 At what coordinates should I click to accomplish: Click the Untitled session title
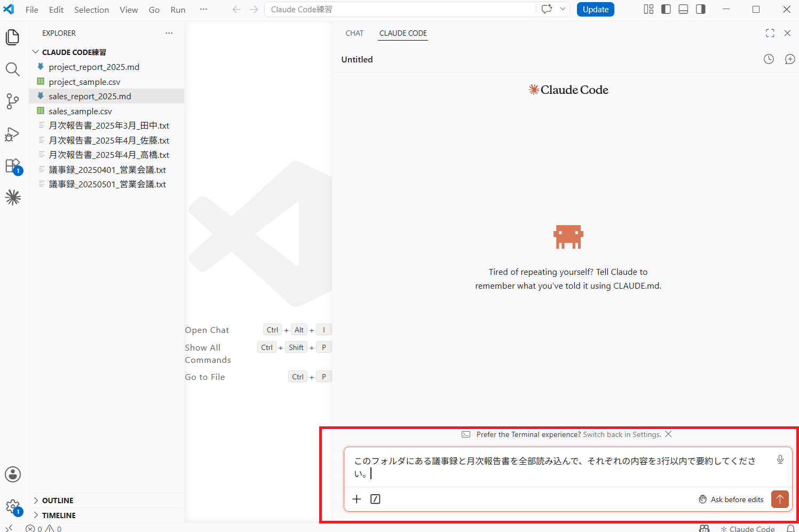(x=357, y=60)
